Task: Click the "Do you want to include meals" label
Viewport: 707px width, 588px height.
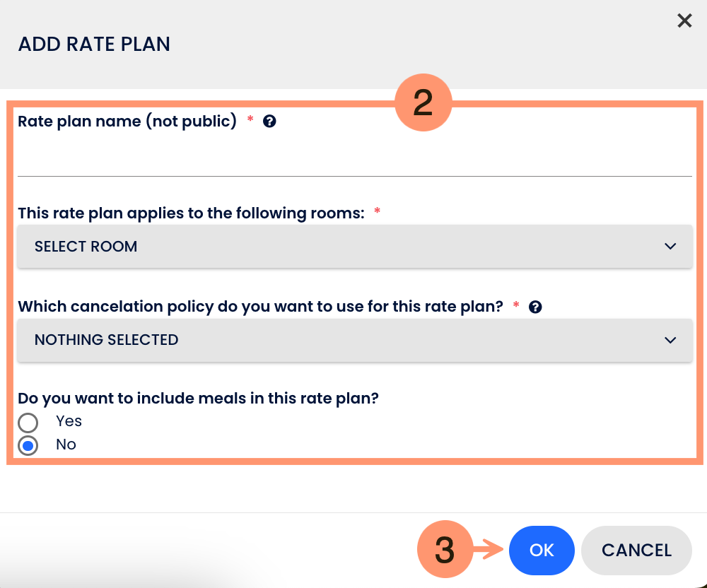Action: point(198,399)
